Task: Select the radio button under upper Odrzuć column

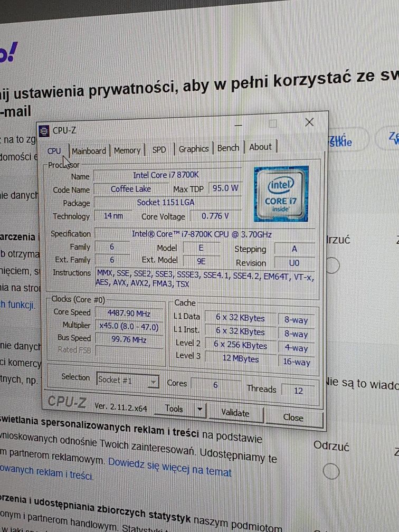Action: point(332,265)
